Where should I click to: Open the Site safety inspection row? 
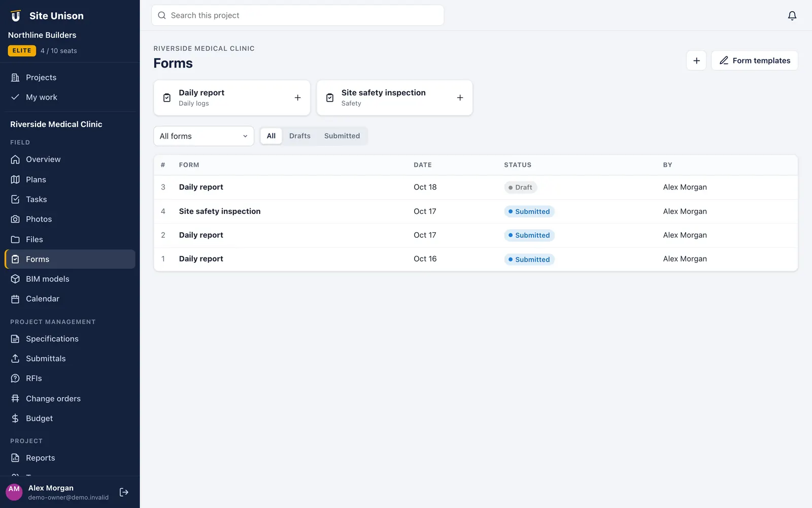476,211
